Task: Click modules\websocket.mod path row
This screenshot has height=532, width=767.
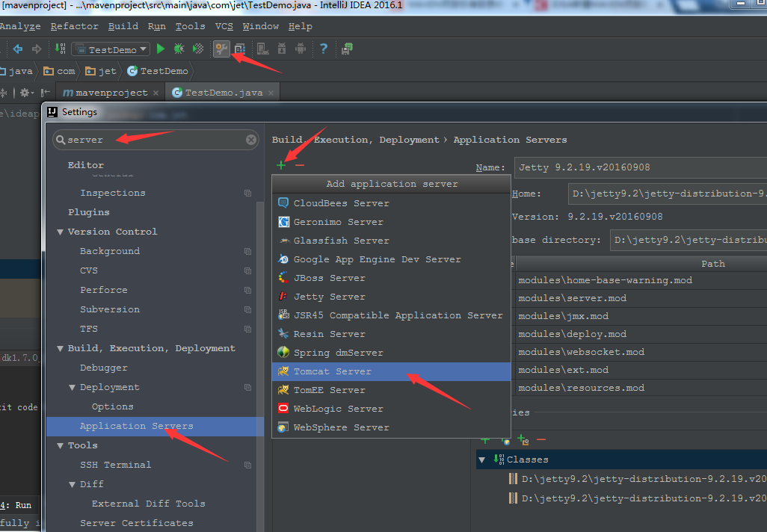Action: click(641, 352)
